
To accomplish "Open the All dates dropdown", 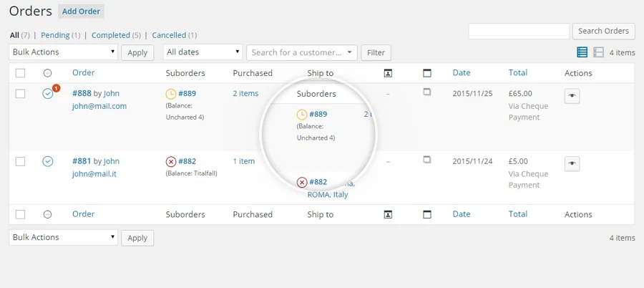I will (x=203, y=52).
